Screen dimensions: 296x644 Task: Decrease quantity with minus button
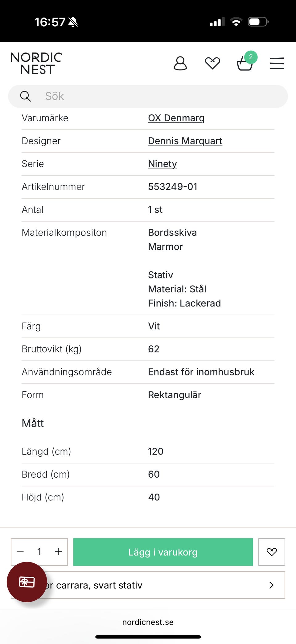coord(20,552)
